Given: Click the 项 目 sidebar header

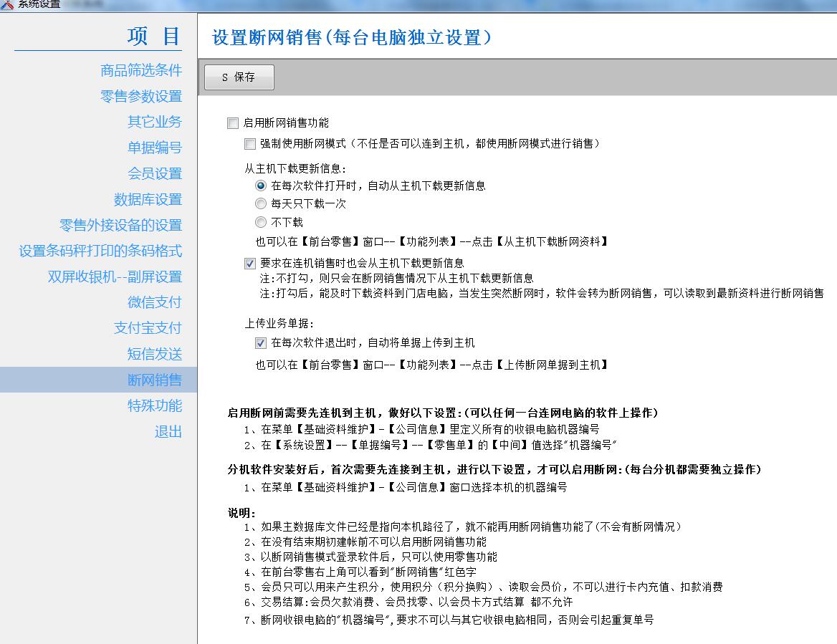Looking at the screenshot, I should pyautogui.click(x=154, y=37).
